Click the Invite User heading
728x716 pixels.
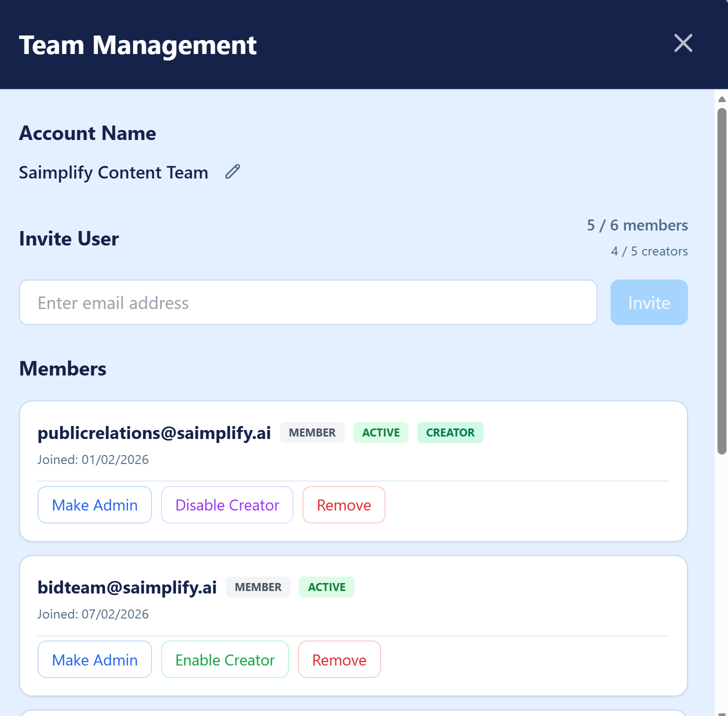[x=69, y=238]
